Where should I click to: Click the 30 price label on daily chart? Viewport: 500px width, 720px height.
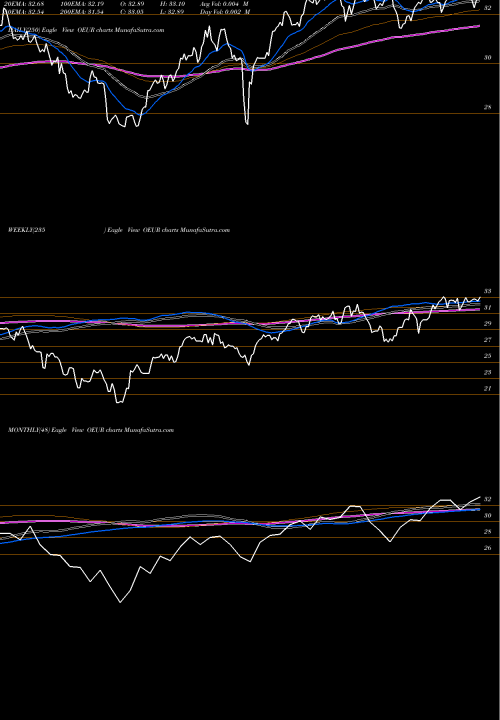point(487,57)
